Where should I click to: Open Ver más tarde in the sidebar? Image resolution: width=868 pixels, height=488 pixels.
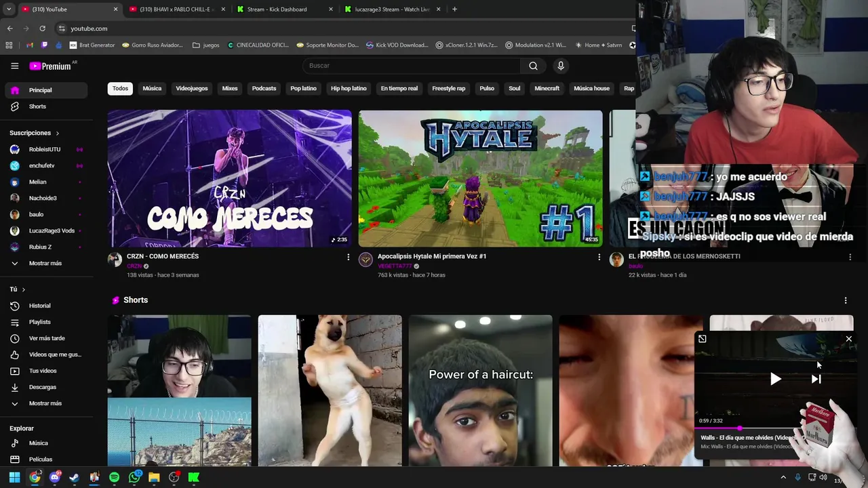46,338
